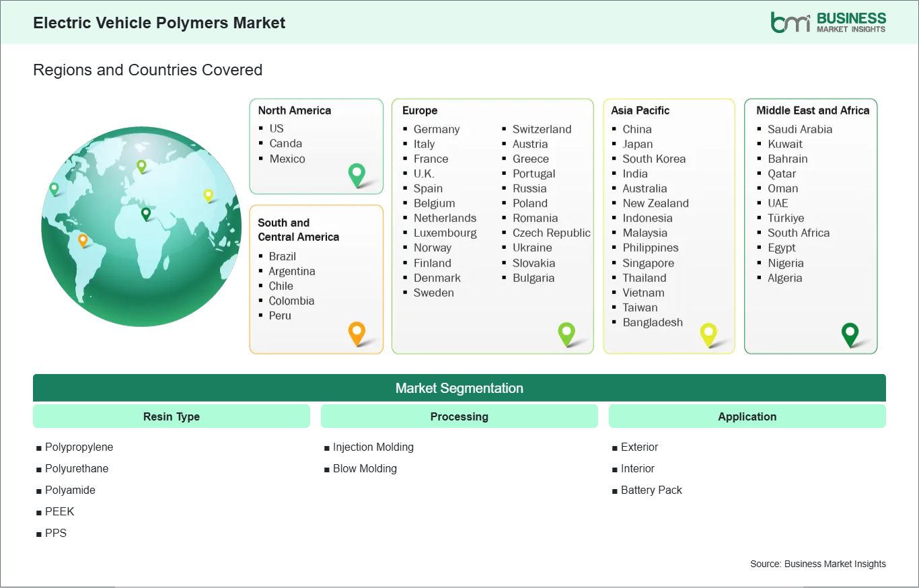Image resolution: width=919 pixels, height=588 pixels.
Task: Click the light green pin in Europe card
Action: click(566, 334)
